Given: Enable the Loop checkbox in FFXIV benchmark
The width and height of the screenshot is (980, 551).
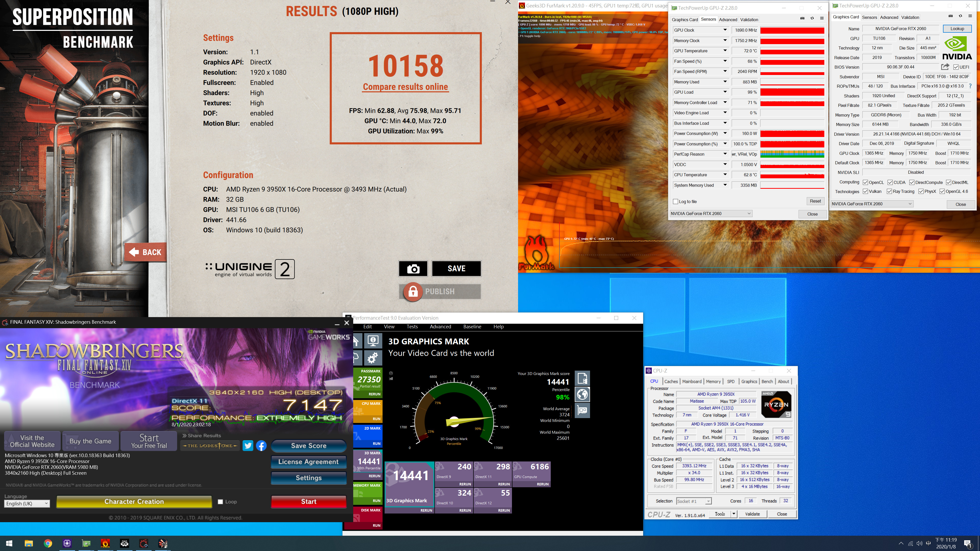Looking at the screenshot, I should pos(220,502).
